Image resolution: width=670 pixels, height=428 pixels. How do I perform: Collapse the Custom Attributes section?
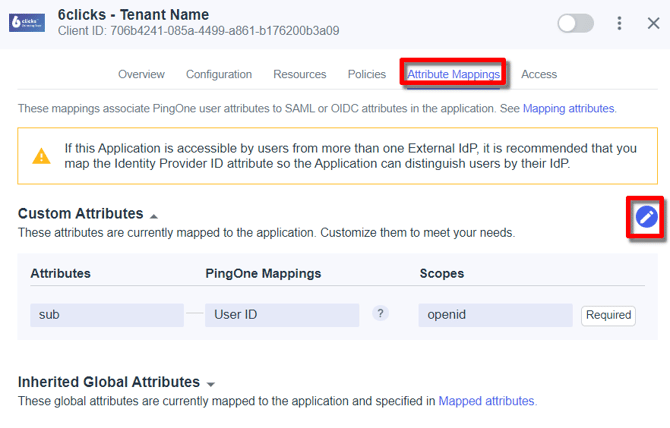click(x=154, y=216)
